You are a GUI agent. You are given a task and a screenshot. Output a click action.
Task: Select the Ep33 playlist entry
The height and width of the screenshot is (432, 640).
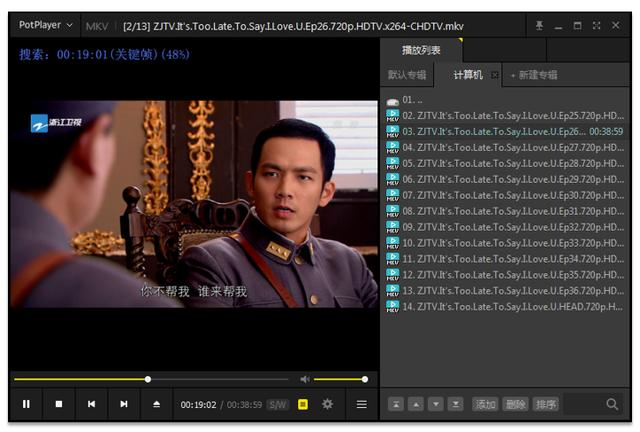[504, 243]
